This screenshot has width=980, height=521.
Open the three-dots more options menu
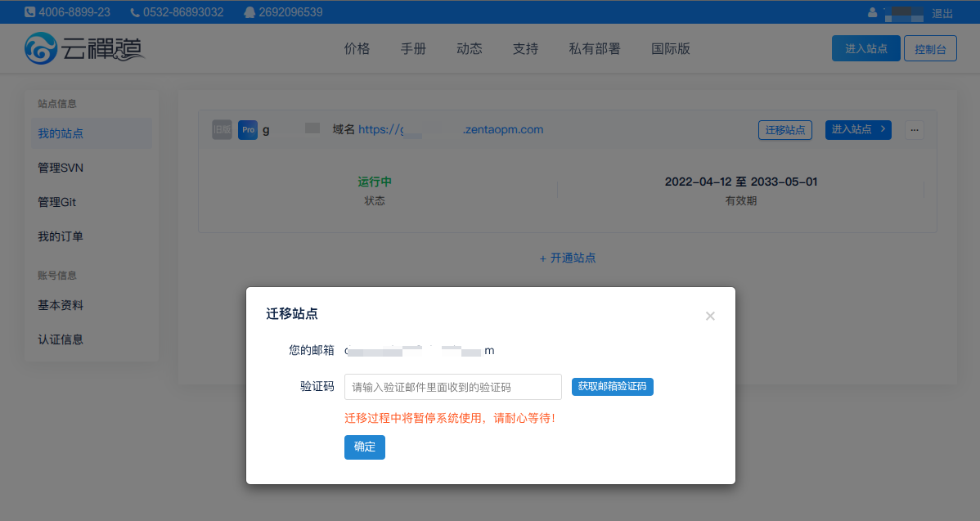pyautogui.click(x=915, y=129)
